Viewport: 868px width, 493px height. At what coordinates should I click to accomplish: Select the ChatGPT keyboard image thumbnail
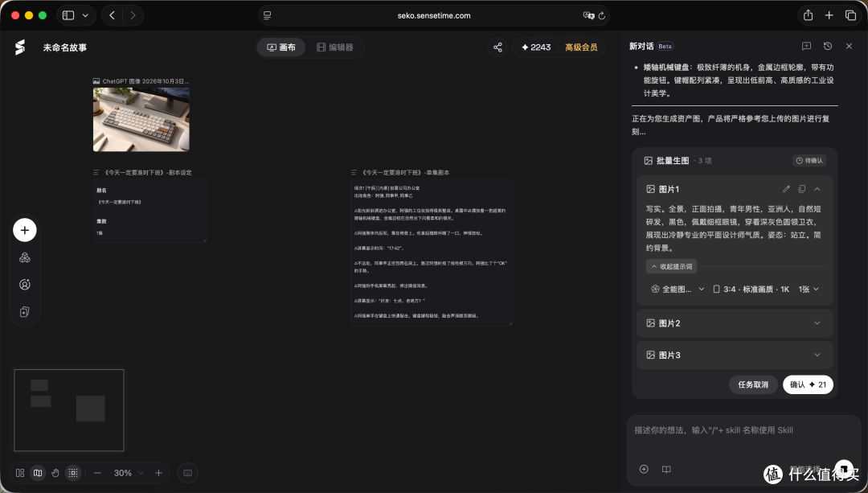(x=141, y=119)
